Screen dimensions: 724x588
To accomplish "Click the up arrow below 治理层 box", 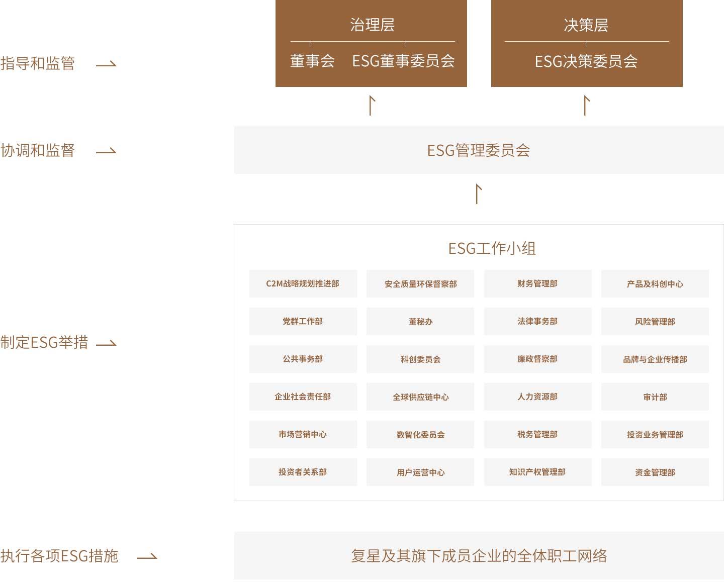I will pos(372,106).
